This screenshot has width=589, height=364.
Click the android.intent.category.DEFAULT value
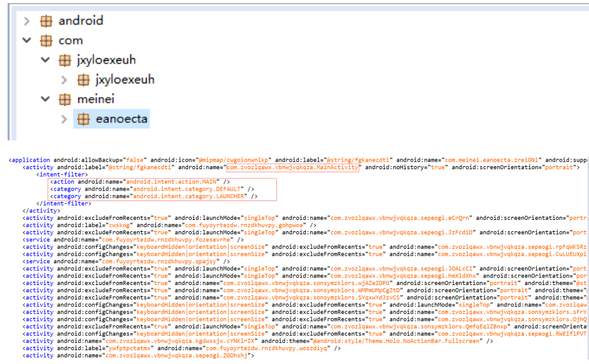point(189,189)
